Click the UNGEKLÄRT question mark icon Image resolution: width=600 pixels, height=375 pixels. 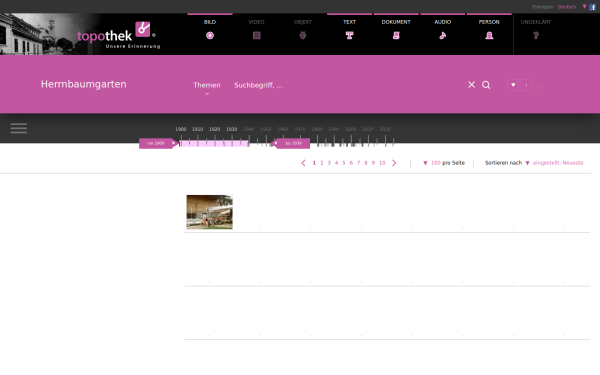[536, 36]
